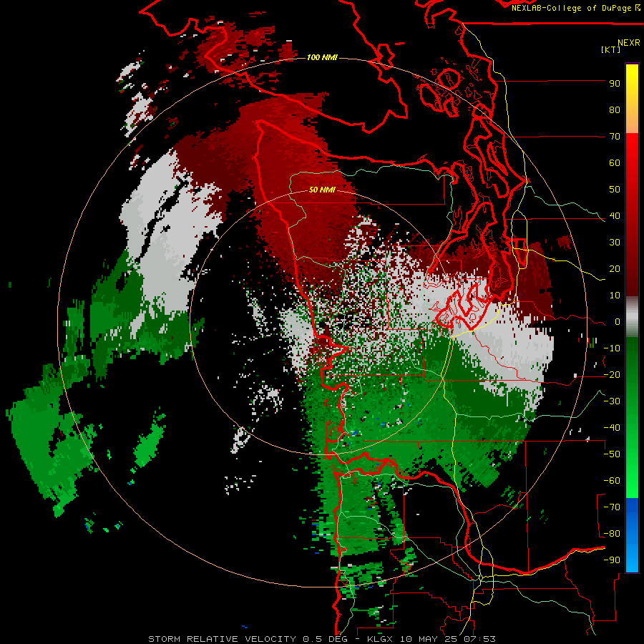Image resolution: width=644 pixels, height=644 pixels.
Task: Click the Storm Relative Velocity KLGX caption
Action: [321, 639]
